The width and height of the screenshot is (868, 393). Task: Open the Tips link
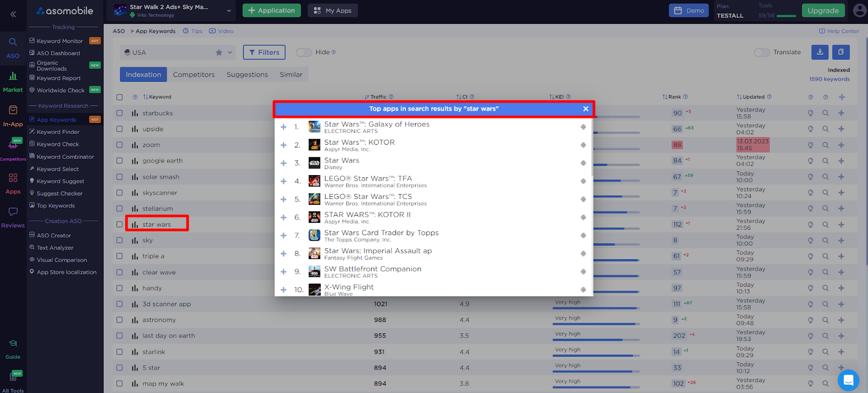(193, 31)
